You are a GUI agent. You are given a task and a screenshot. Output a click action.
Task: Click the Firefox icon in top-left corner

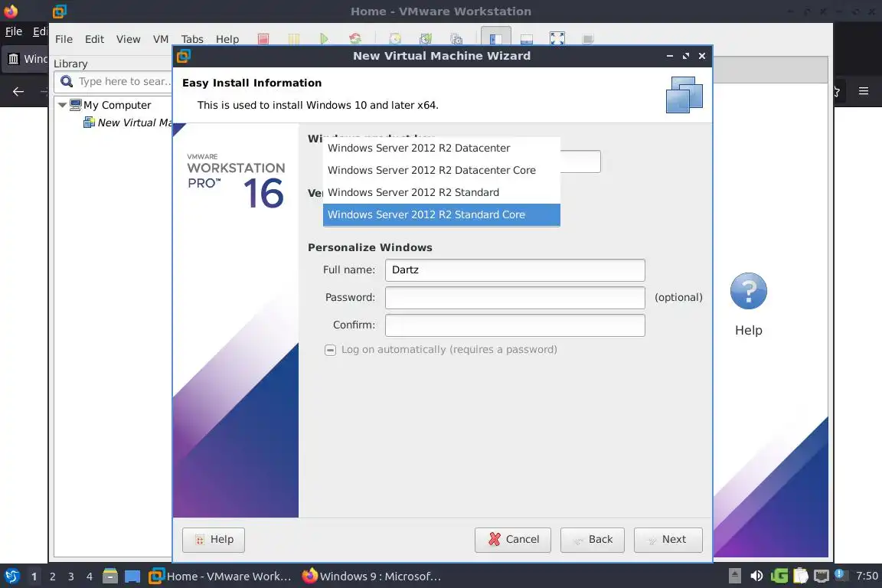coord(11,11)
